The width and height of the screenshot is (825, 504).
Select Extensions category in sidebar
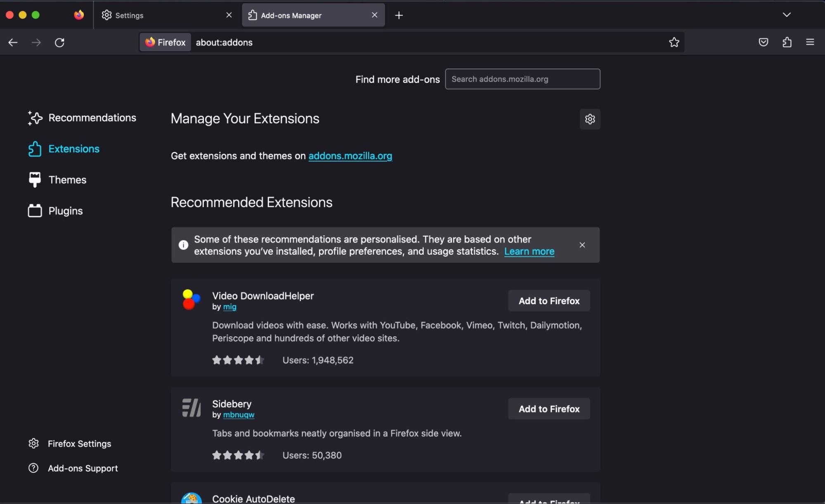[x=64, y=149]
